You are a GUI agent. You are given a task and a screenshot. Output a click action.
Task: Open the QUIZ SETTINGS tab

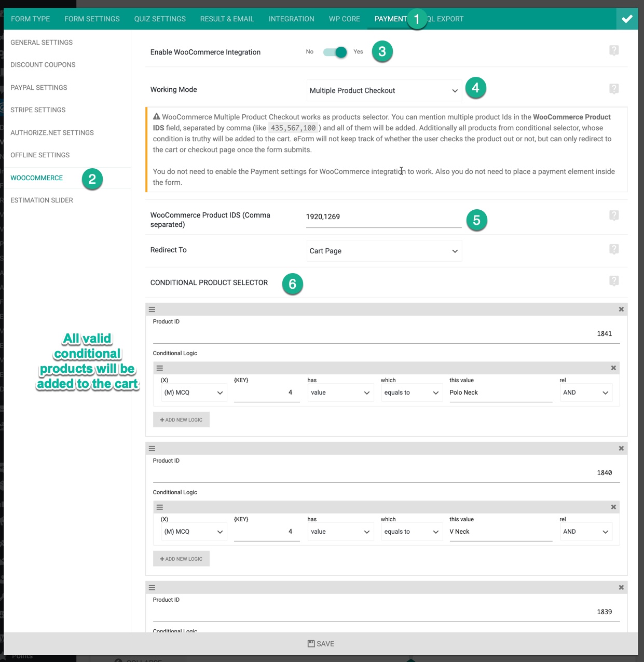pos(160,19)
